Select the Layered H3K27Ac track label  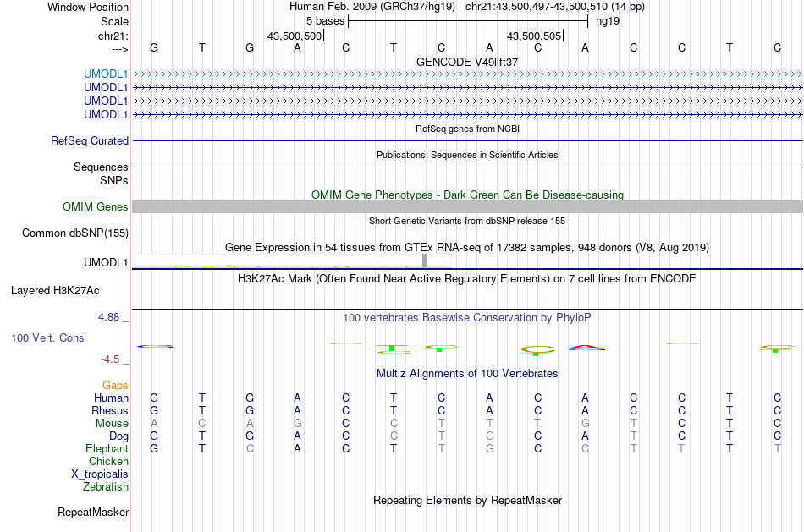click(55, 291)
